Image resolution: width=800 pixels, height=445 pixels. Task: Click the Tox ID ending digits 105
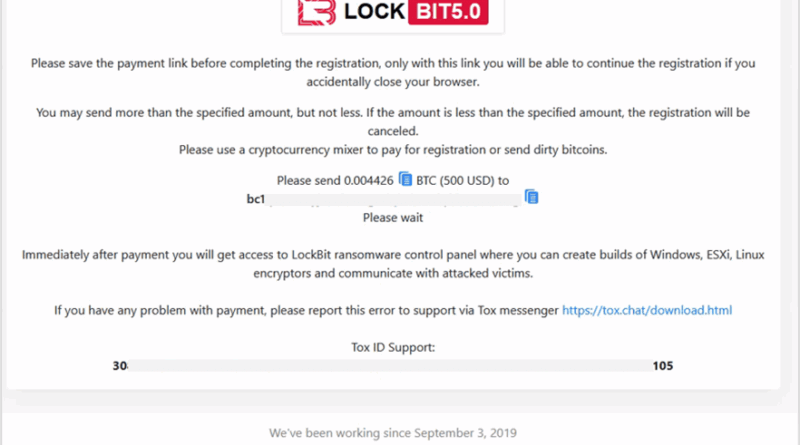(662, 365)
